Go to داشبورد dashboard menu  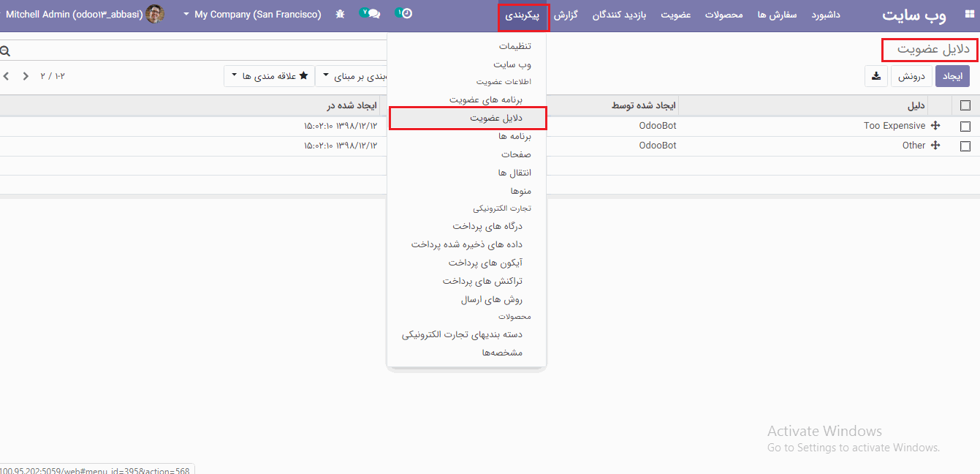(x=826, y=15)
